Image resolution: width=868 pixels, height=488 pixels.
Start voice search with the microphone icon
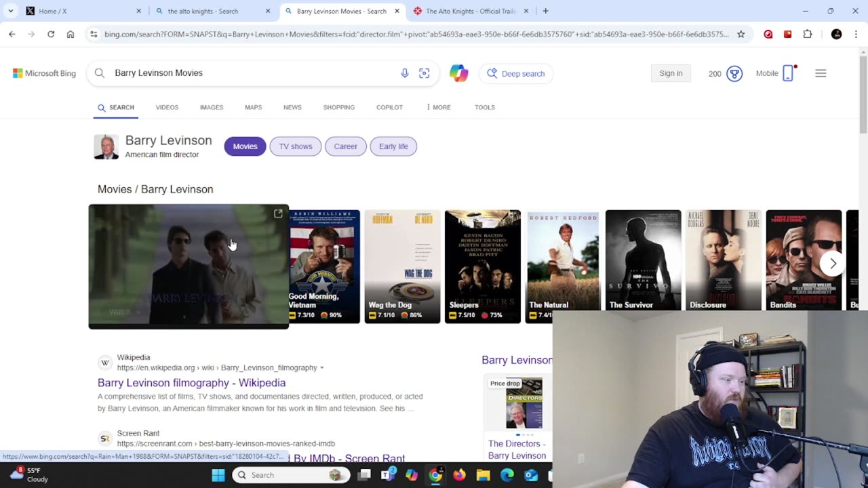[405, 73]
